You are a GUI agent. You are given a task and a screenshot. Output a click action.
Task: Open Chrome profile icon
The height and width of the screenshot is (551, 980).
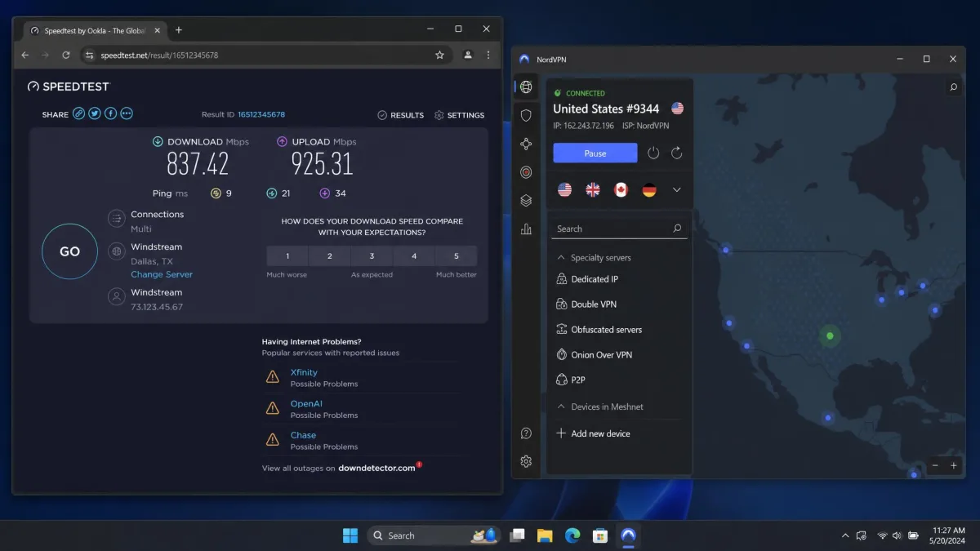pyautogui.click(x=468, y=56)
